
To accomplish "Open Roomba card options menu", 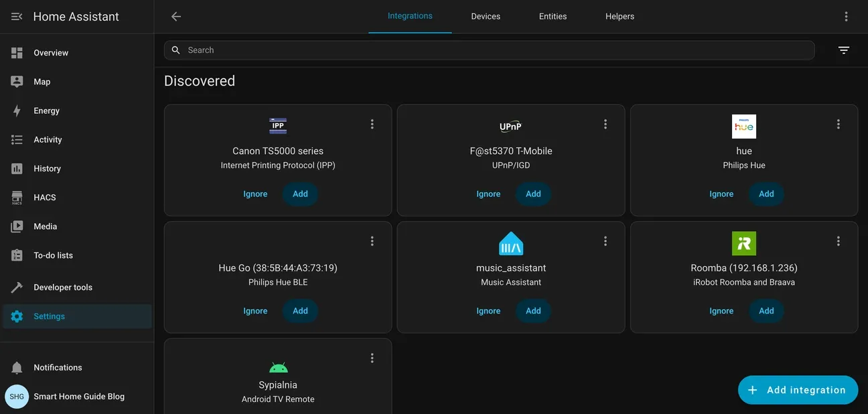I will 839,241.
